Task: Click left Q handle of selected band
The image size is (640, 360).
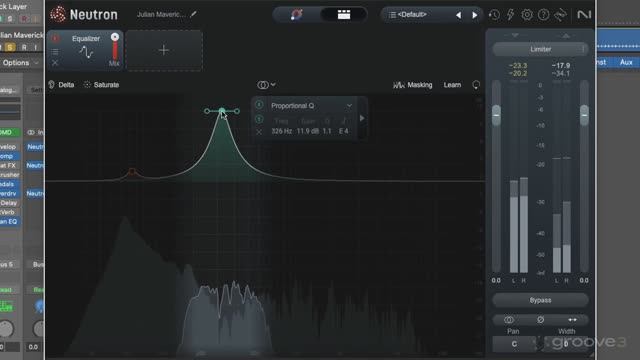Action: pos(207,111)
